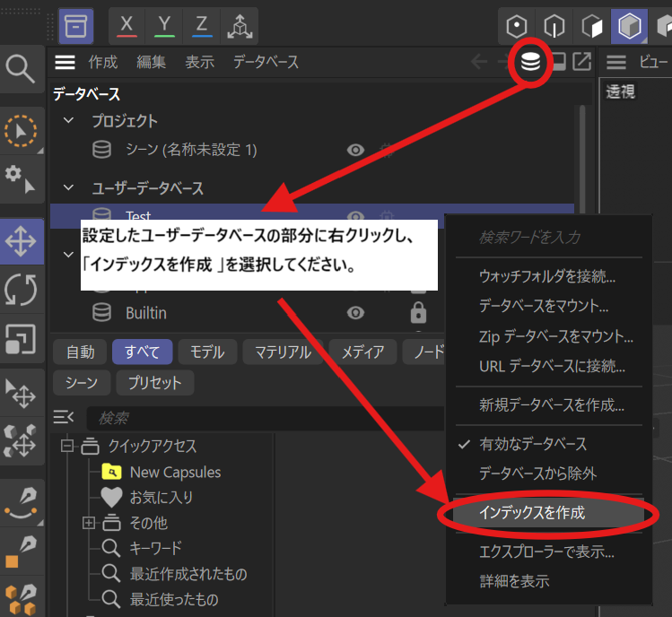
Task: Select the プリセット filter button
Action: (x=154, y=383)
